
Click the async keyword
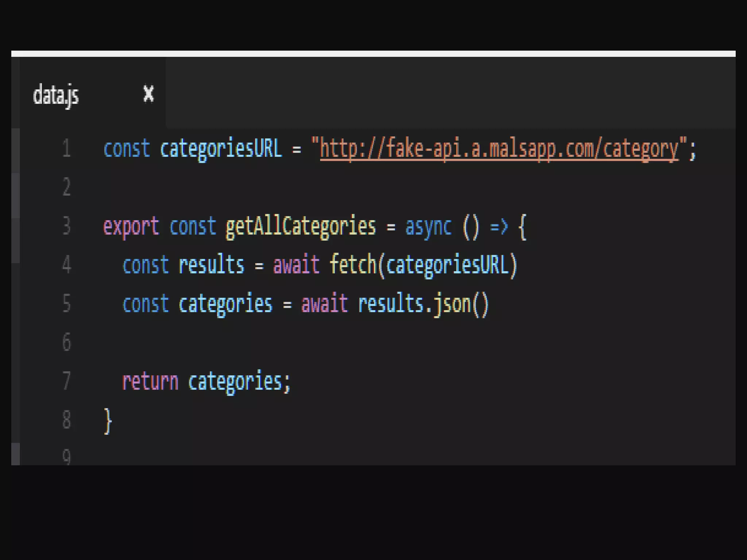(428, 226)
